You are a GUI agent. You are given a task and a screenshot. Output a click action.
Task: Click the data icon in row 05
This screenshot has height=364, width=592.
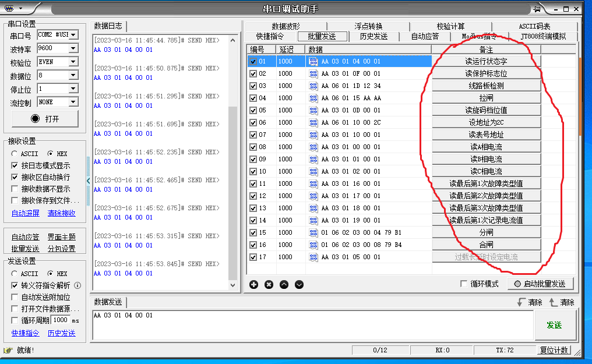tap(313, 110)
